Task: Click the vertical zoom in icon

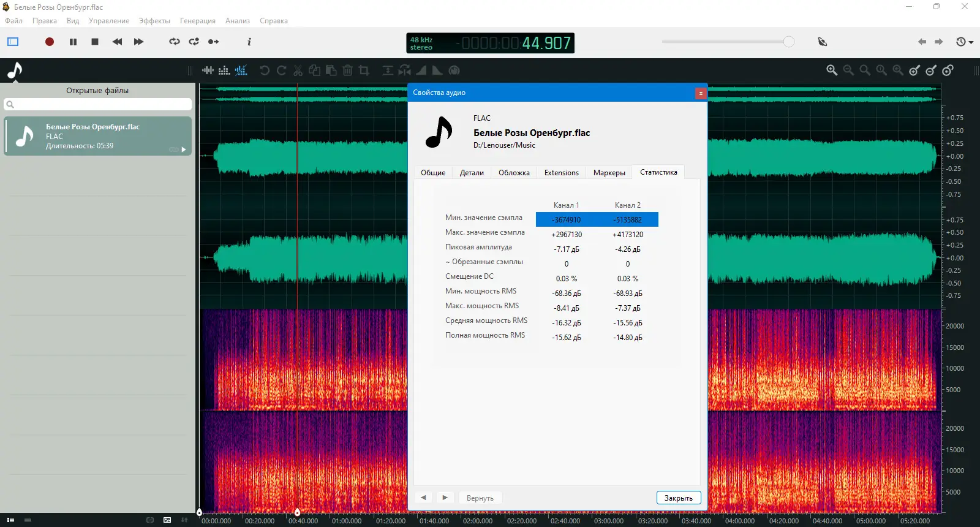Action: (x=914, y=70)
